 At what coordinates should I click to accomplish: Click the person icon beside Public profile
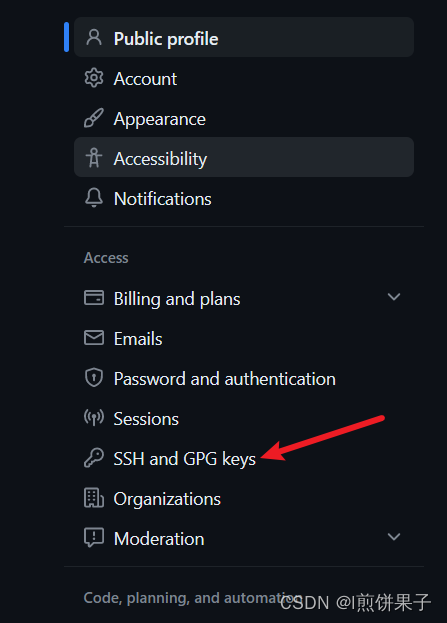94,37
